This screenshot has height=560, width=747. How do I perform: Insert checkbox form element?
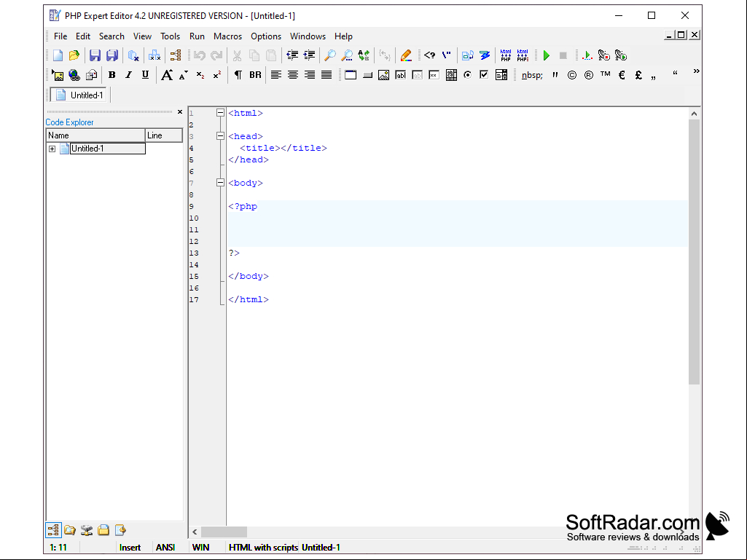pyautogui.click(x=485, y=75)
